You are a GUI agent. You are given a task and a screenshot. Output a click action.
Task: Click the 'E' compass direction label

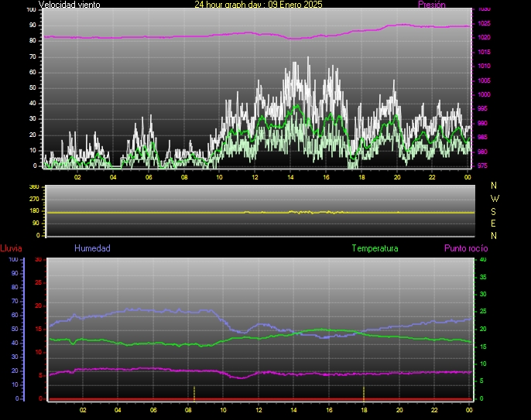coord(493,224)
